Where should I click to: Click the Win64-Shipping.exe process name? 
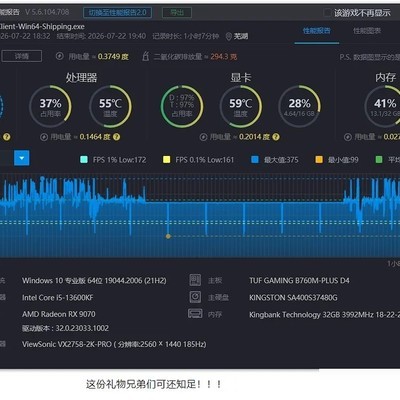pyautogui.click(x=42, y=26)
